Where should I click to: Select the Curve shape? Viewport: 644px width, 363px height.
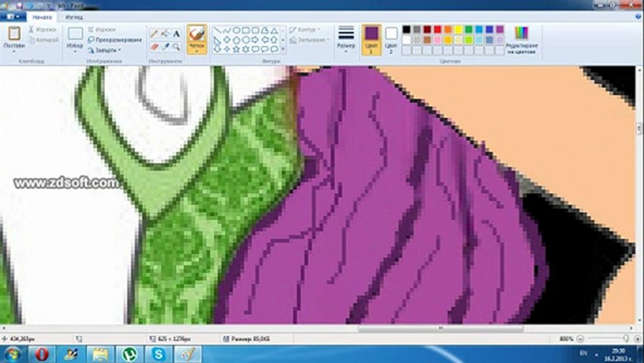tap(227, 30)
